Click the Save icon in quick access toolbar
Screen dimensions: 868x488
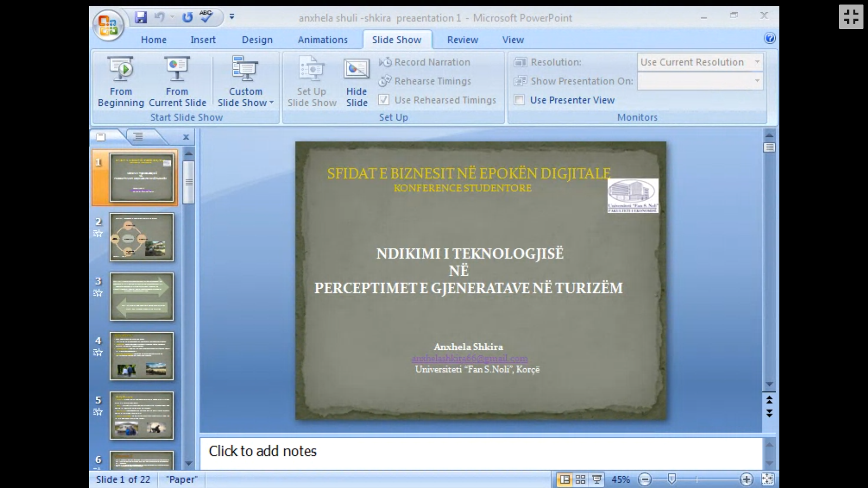[141, 18]
